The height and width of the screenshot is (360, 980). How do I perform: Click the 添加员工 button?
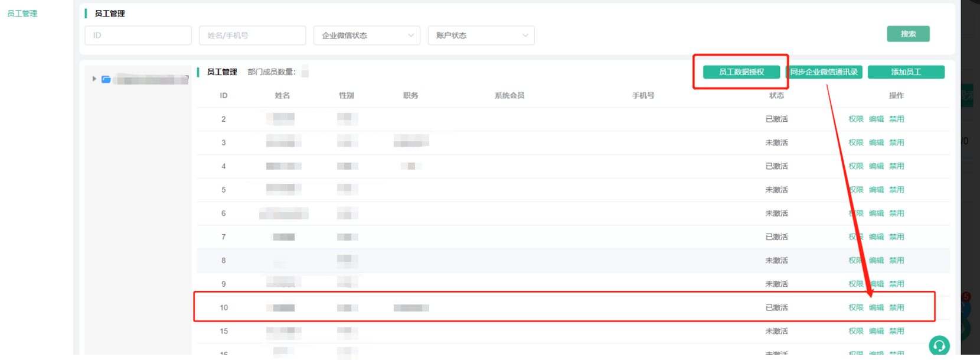906,72
